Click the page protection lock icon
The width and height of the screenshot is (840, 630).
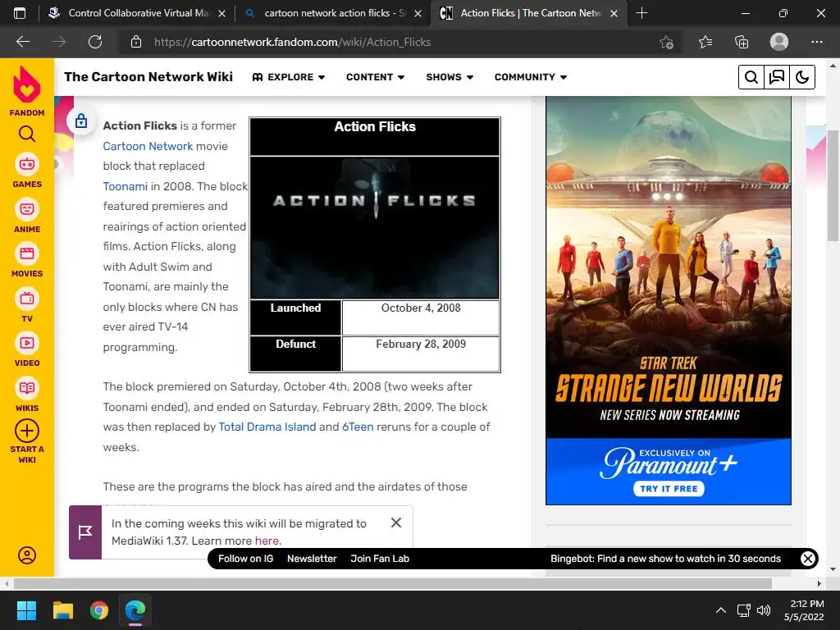point(81,121)
